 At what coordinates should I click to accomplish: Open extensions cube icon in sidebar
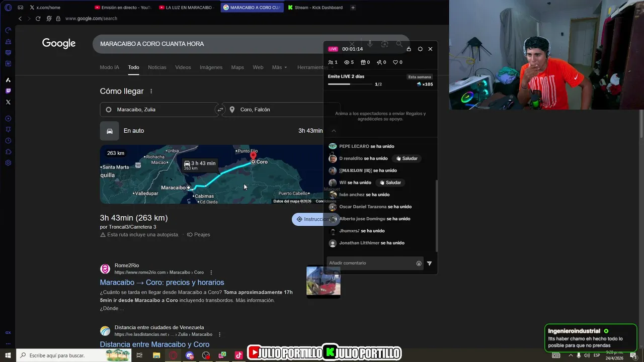pyautogui.click(x=8, y=152)
